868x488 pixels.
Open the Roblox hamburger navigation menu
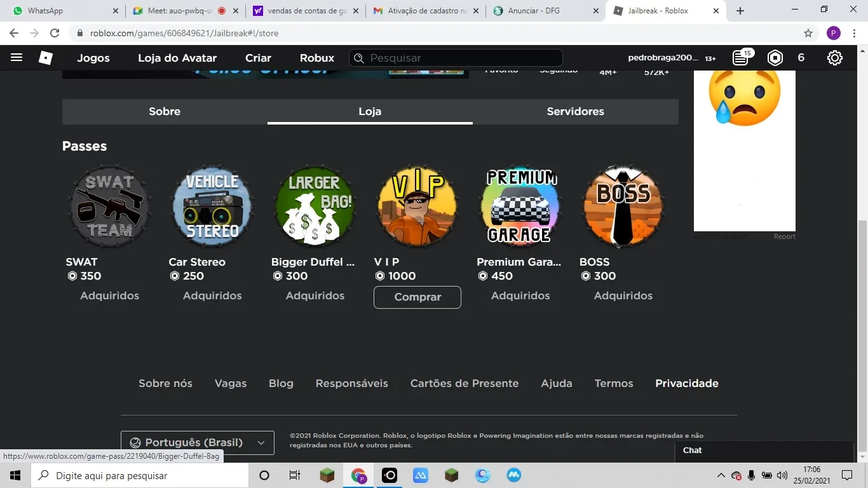[x=17, y=58]
